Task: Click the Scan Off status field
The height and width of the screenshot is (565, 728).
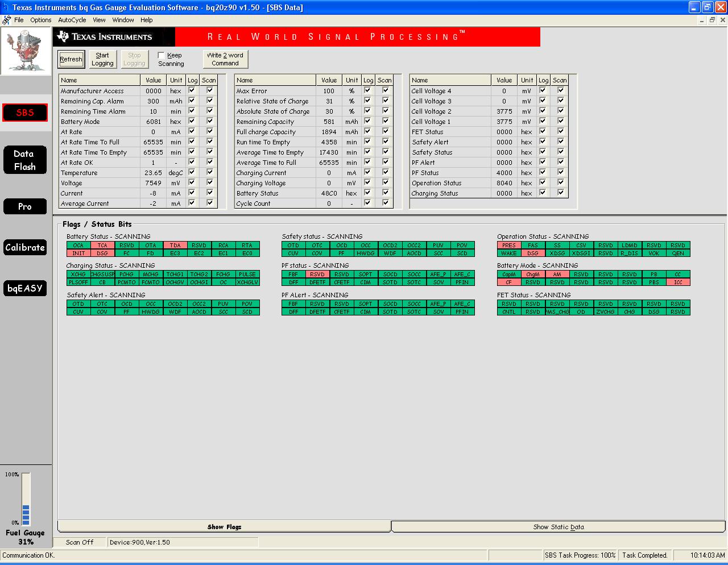Action: tap(80, 542)
